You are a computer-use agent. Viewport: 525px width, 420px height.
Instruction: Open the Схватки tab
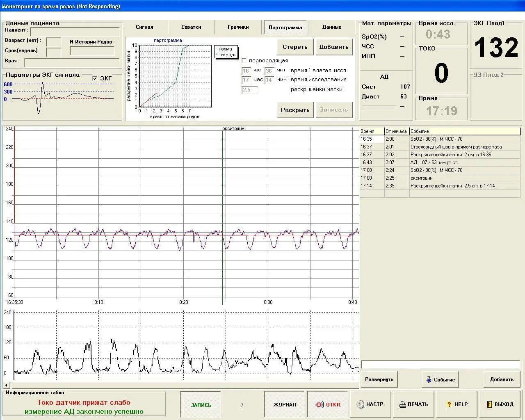191,27
